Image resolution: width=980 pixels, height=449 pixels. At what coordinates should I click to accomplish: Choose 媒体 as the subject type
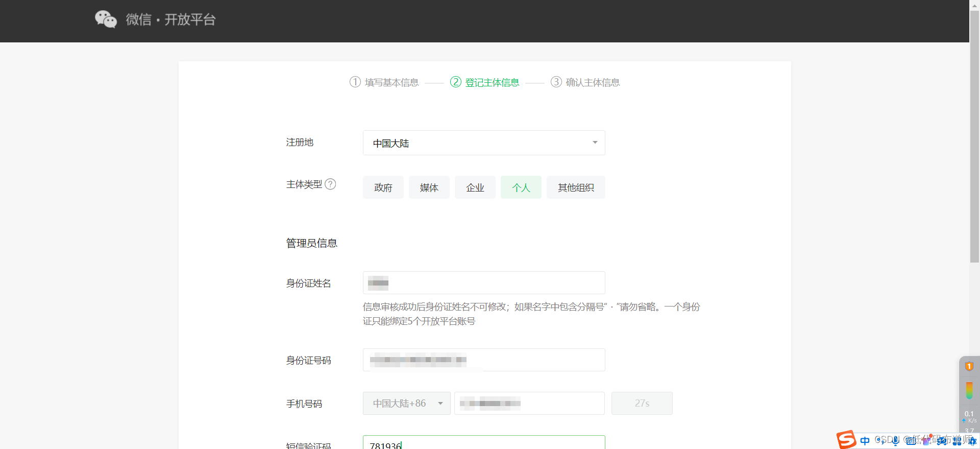pyautogui.click(x=429, y=187)
